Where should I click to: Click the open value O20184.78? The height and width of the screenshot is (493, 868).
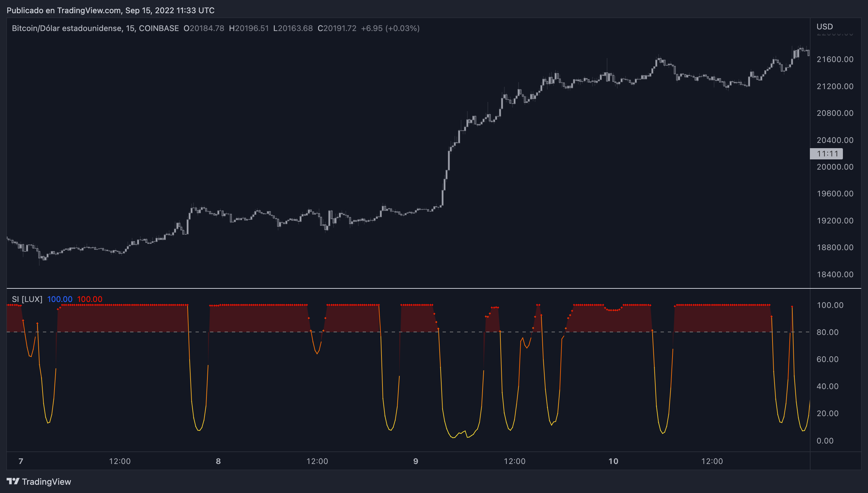coord(203,28)
